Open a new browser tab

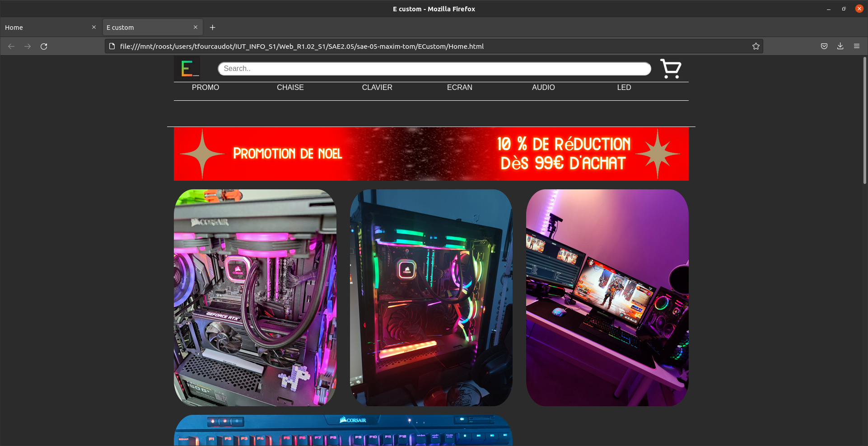pyautogui.click(x=212, y=27)
